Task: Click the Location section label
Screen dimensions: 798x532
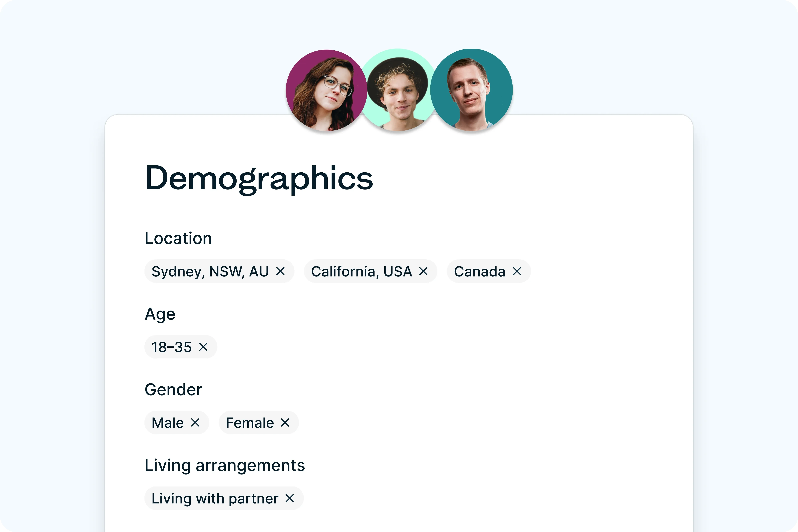Action: (x=178, y=238)
